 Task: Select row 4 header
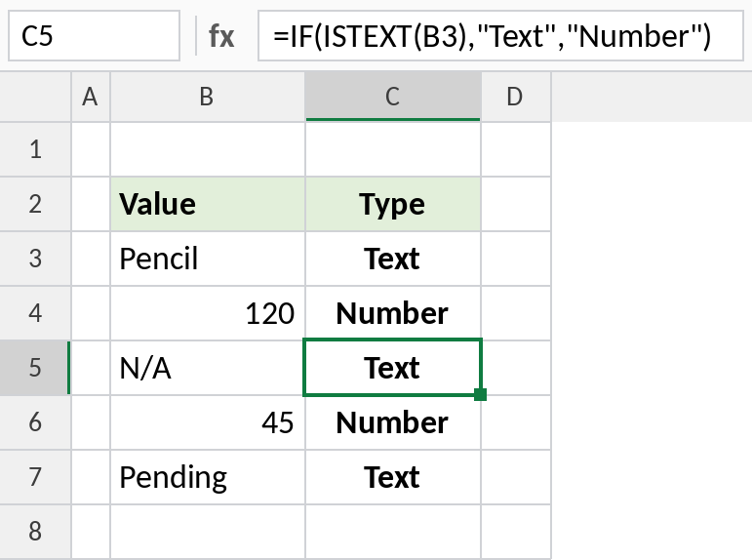tap(35, 313)
